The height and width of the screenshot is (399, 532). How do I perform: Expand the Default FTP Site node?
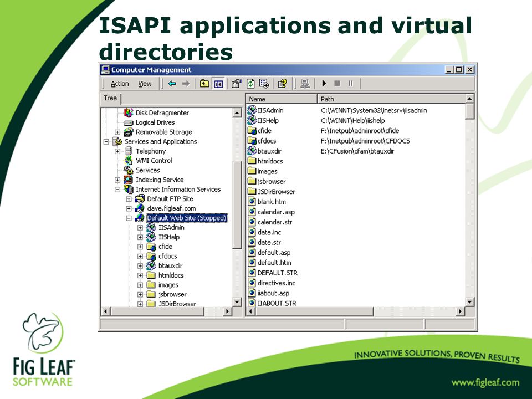click(129, 199)
